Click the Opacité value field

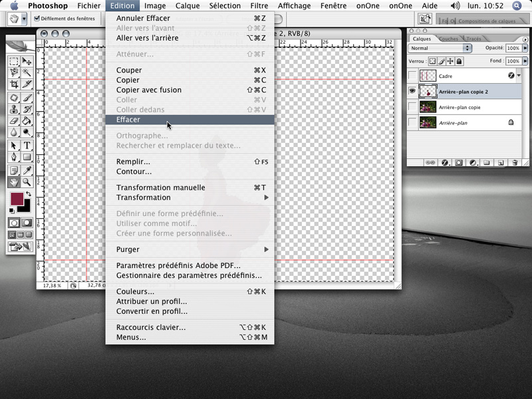pyautogui.click(x=513, y=48)
